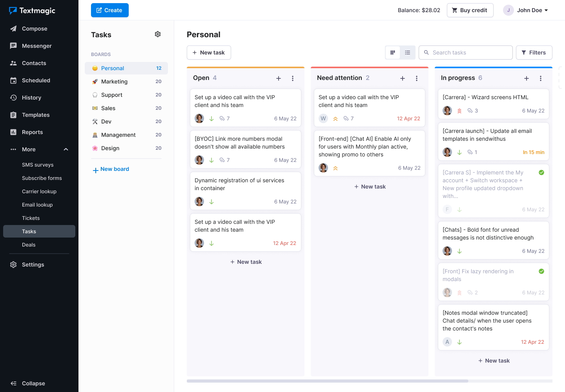Click plus icon in Open column header
Image resolution: width=565 pixels, height=392 pixels.
[279, 78]
